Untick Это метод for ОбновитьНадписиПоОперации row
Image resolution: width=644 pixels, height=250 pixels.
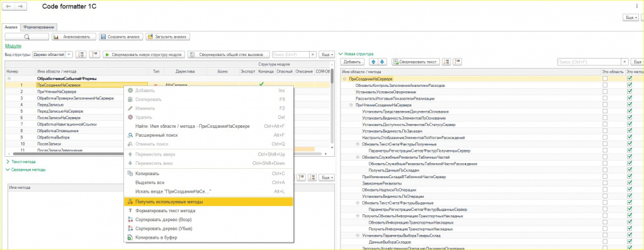[630, 190]
